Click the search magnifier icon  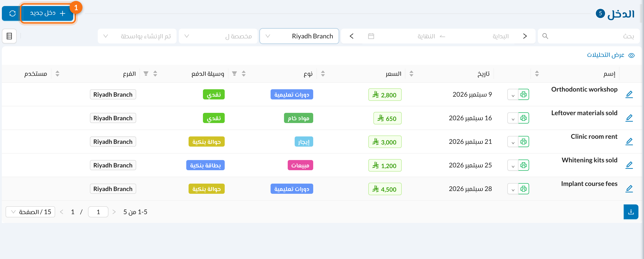point(545,36)
